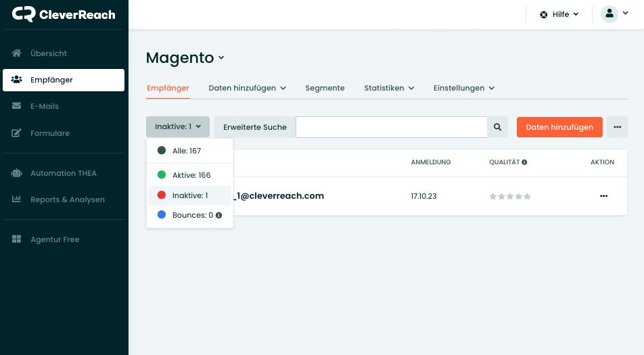644x355 pixels.
Task: Click the home icon beside Übersicht
Action: pos(16,53)
